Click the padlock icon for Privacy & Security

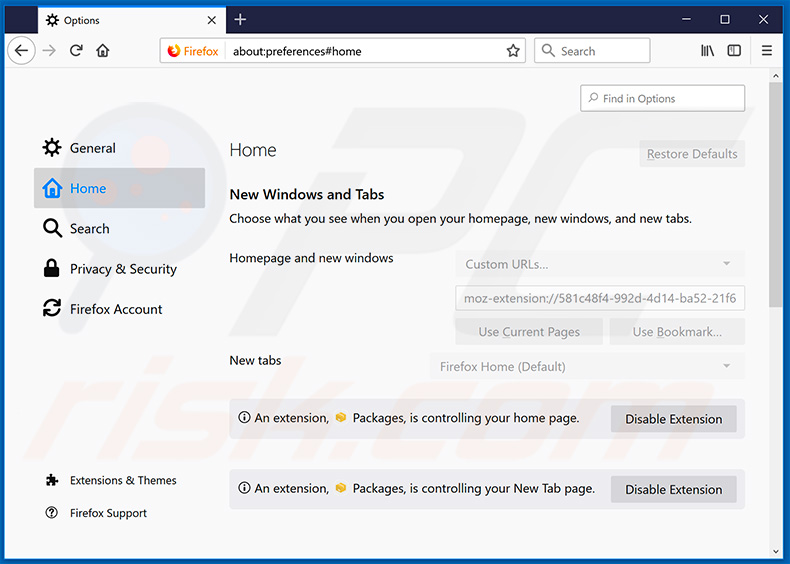point(51,268)
